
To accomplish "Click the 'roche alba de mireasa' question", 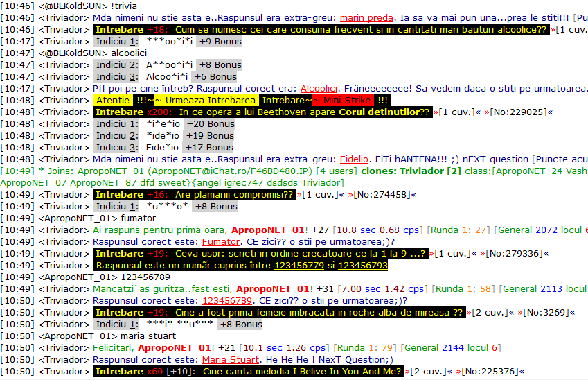I will [x=279, y=313].
